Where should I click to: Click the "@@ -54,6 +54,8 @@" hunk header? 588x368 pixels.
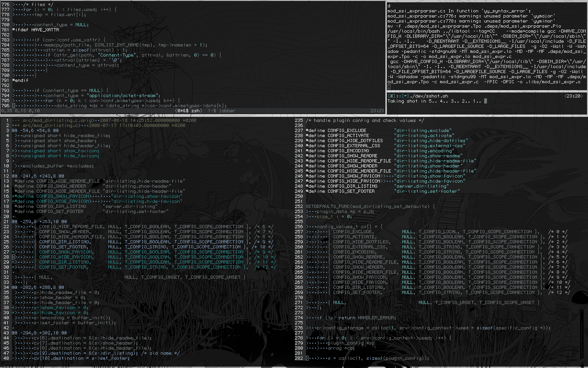point(35,131)
